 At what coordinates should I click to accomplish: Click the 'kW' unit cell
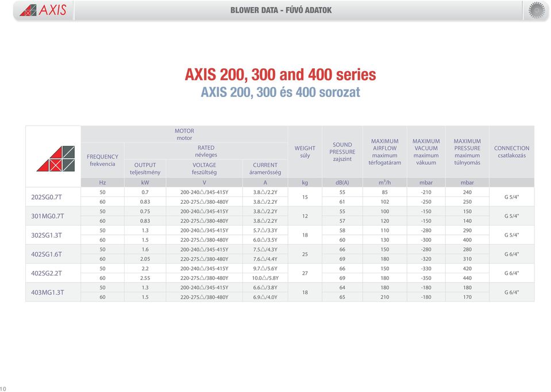coord(145,183)
